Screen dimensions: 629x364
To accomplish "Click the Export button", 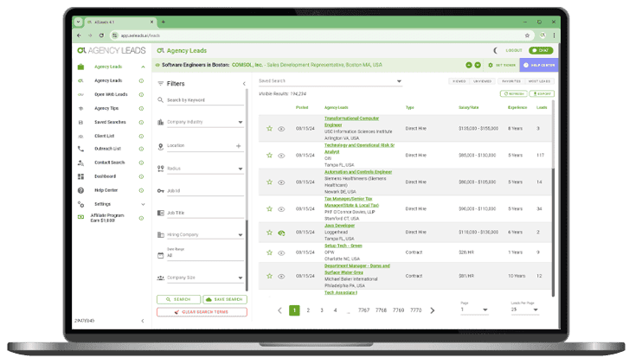I will (x=542, y=93).
